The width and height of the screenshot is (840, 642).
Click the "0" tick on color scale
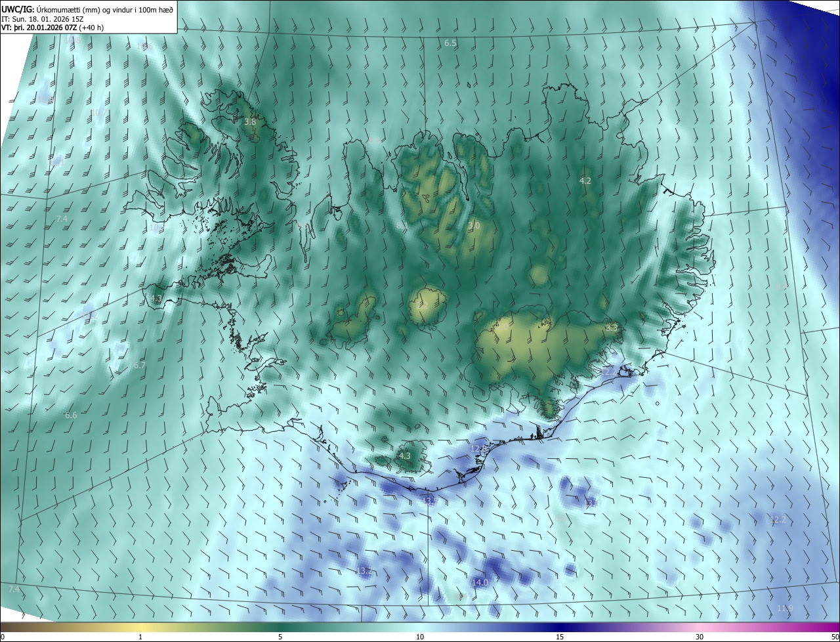(2, 637)
